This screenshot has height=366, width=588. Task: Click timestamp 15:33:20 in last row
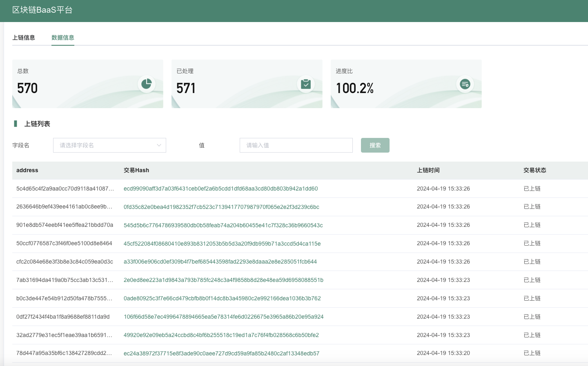coord(443,353)
